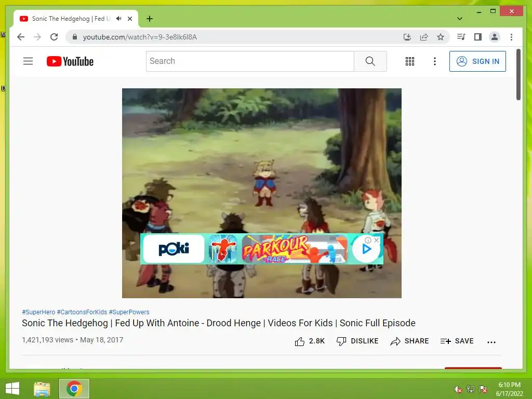Open YouTube settings three-dot menu
Screen dimensions: 532x399
point(435,61)
